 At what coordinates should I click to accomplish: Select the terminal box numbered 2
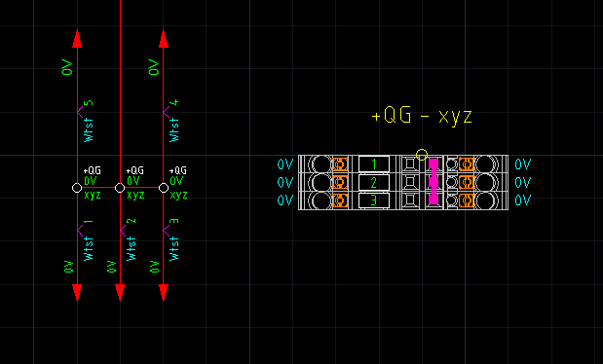[x=374, y=182]
